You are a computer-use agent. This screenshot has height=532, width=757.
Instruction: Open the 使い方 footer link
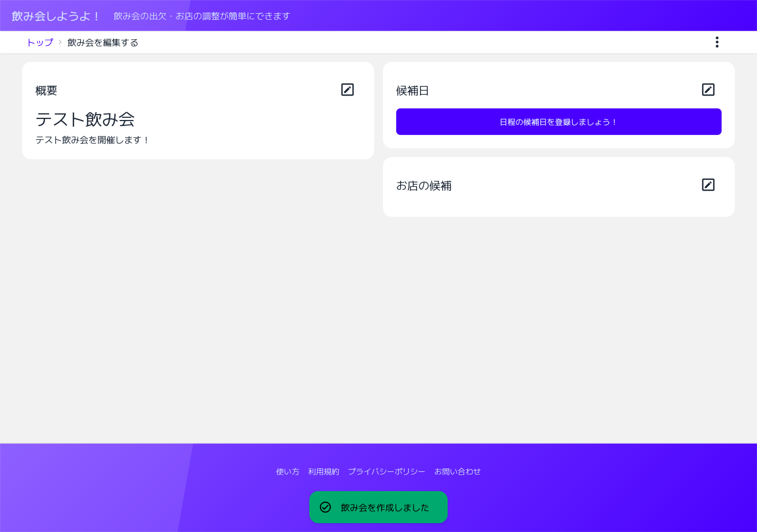(288, 472)
